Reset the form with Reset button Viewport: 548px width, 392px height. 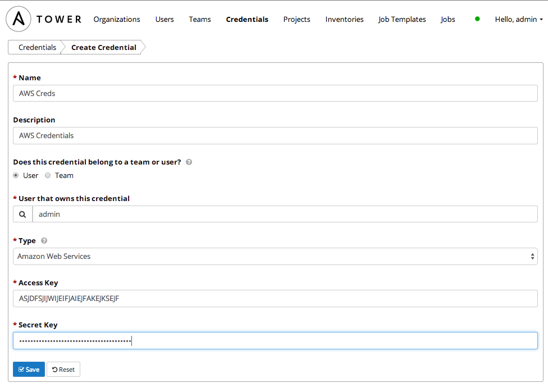point(63,370)
